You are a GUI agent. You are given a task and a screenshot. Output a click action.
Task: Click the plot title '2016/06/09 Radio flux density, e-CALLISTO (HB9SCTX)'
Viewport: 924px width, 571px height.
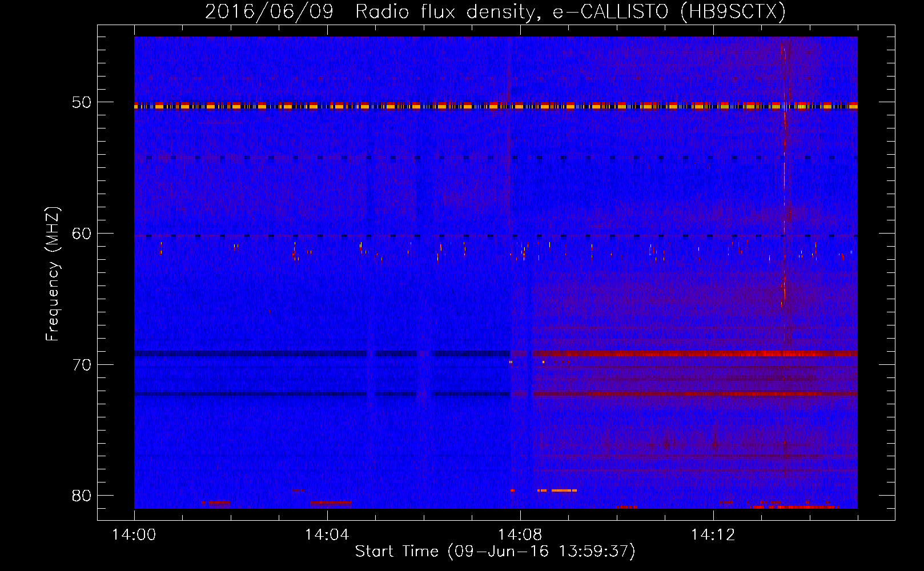click(495, 11)
